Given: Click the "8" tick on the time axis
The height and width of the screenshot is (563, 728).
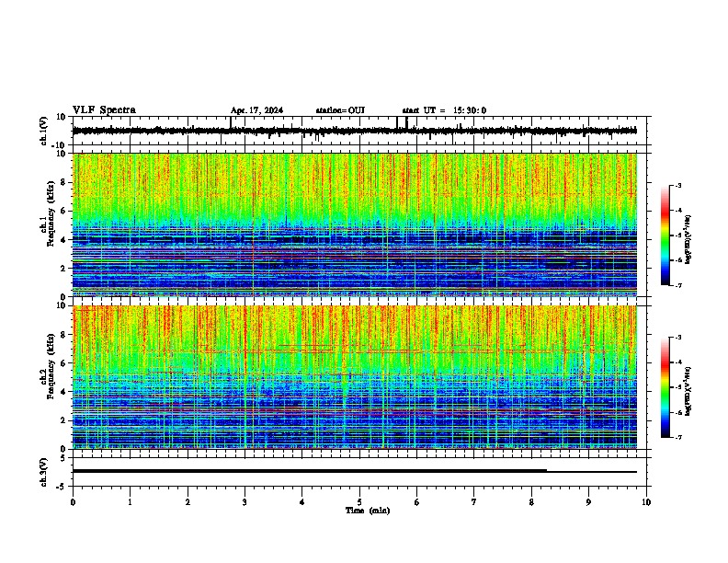Looking at the screenshot, I should click(531, 502).
